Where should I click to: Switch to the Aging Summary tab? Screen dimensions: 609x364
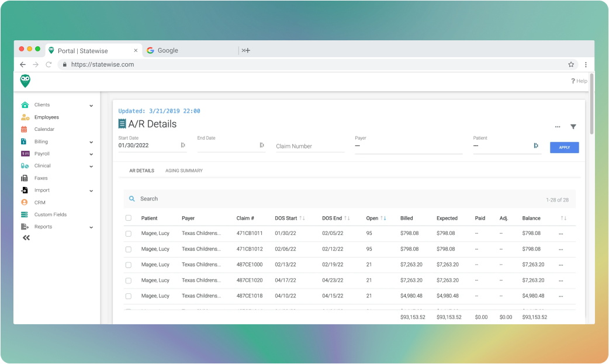tap(185, 171)
